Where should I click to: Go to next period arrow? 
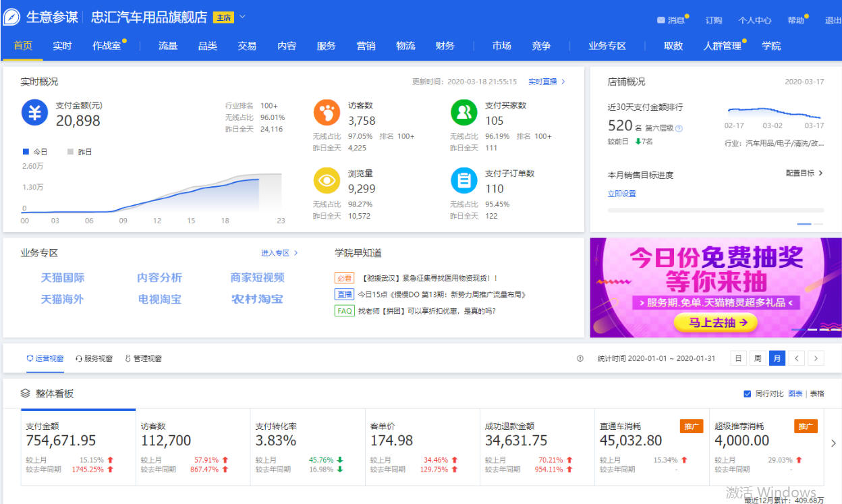[816, 358]
